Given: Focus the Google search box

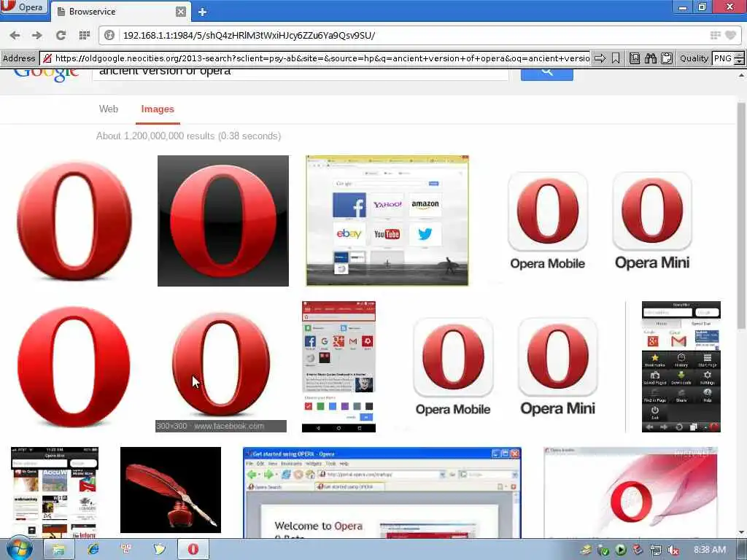Looking at the screenshot, I should pyautogui.click(x=300, y=74).
